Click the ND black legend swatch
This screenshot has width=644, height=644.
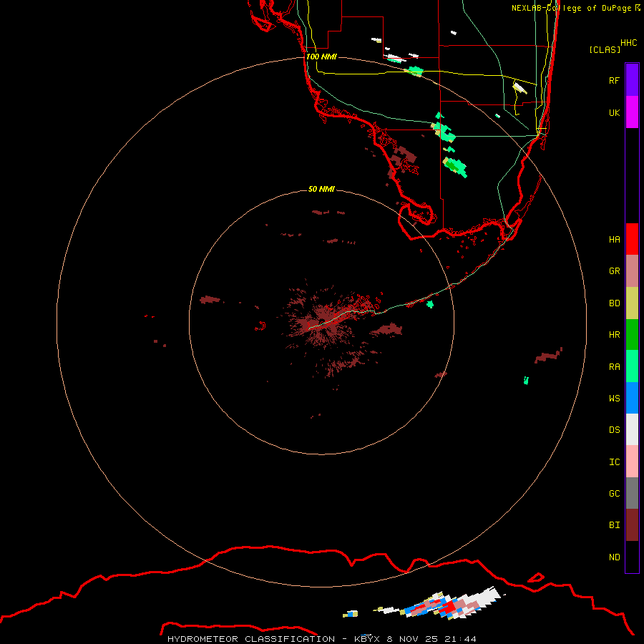[632, 557]
